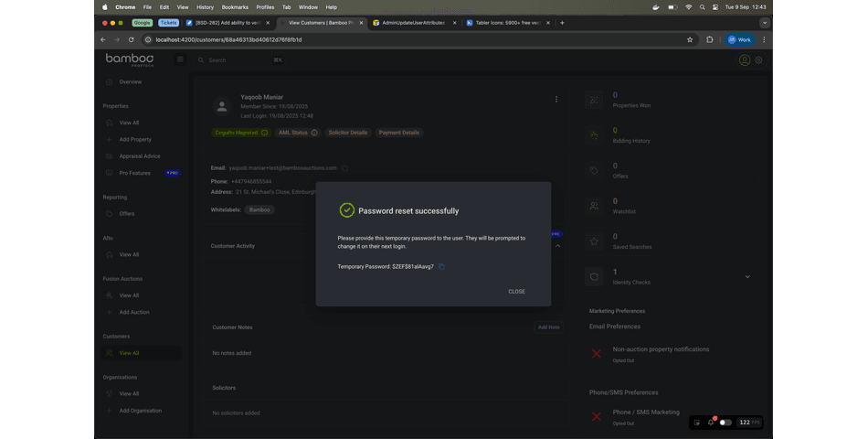
Task: Toggle the sidebar hamburger menu
Action: 180,59
